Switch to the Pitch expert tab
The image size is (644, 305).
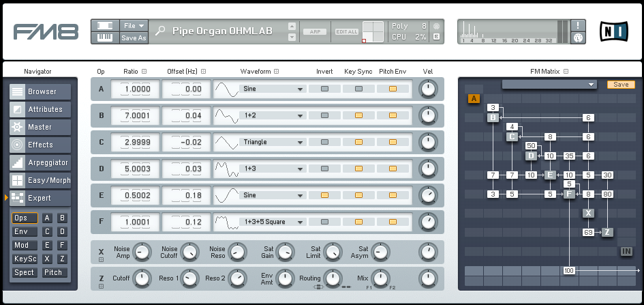[55, 272]
